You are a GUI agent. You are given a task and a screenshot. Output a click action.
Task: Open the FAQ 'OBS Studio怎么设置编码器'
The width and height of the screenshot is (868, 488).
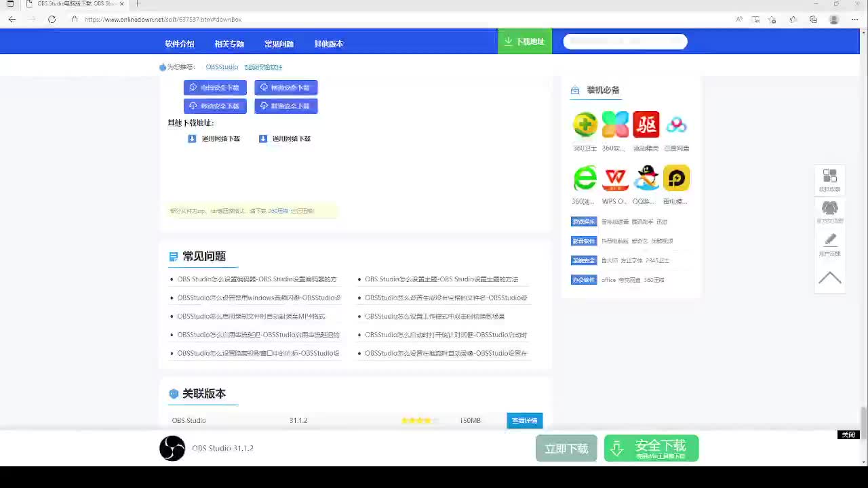click(257, 279)
